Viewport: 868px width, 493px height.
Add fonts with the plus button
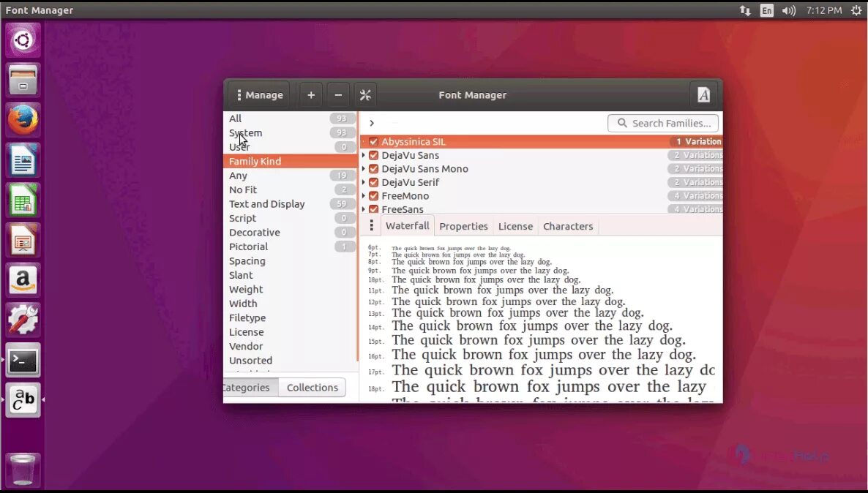pos(311,95)
